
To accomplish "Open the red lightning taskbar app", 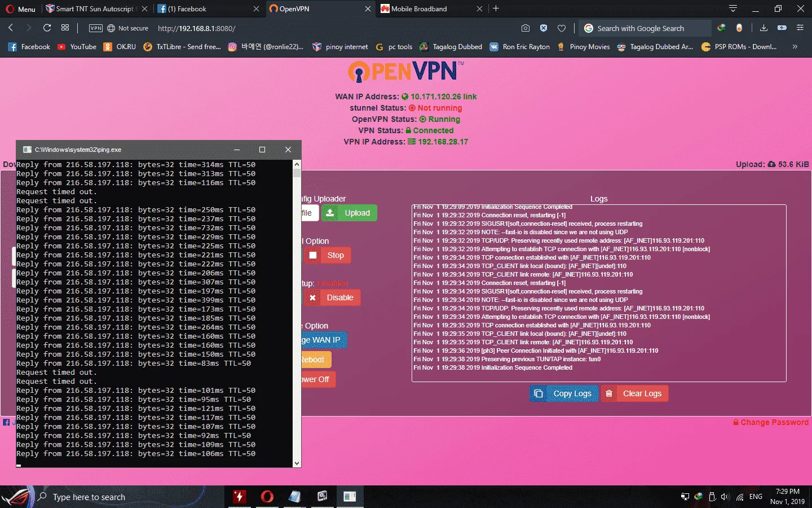I will click(x=240, y=497).
